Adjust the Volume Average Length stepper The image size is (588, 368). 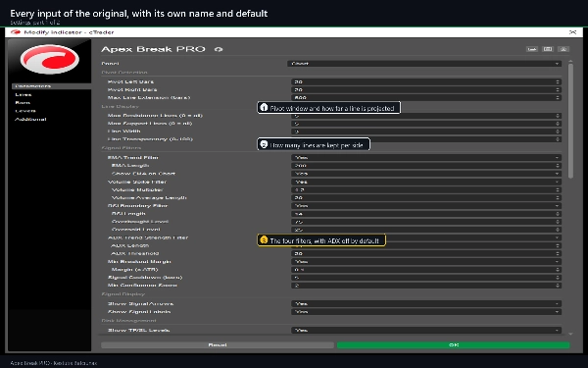(x=558, y=197)
